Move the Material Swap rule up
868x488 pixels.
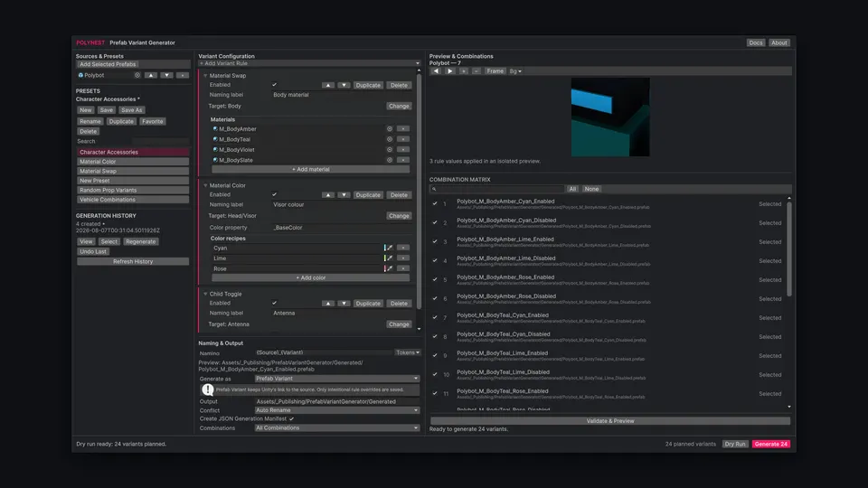click(328, 85)
